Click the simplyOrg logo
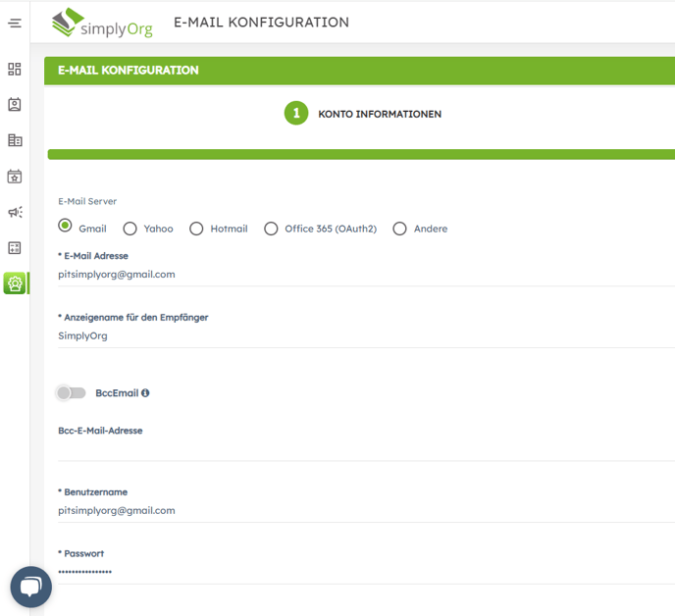675x616 pixels. point(102,22)
